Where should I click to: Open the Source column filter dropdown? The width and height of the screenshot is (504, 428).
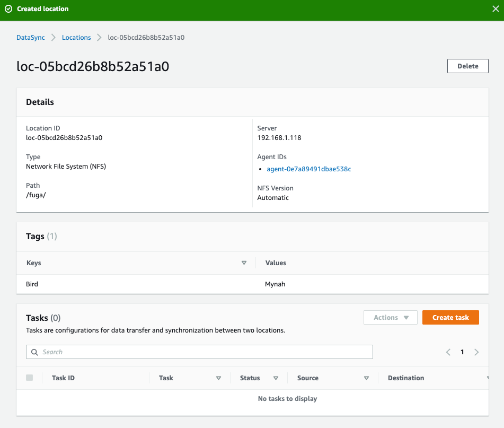pyautogui.click(x=366, y=378)
